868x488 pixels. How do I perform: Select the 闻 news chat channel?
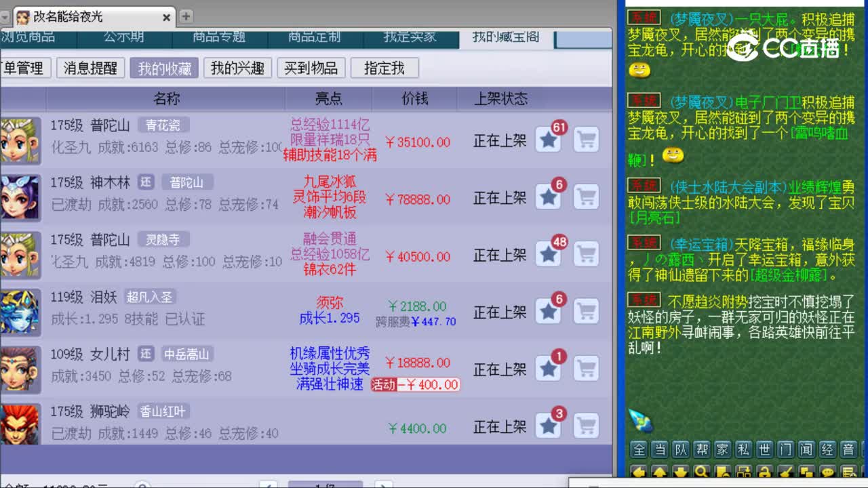(x=807, y=449)
